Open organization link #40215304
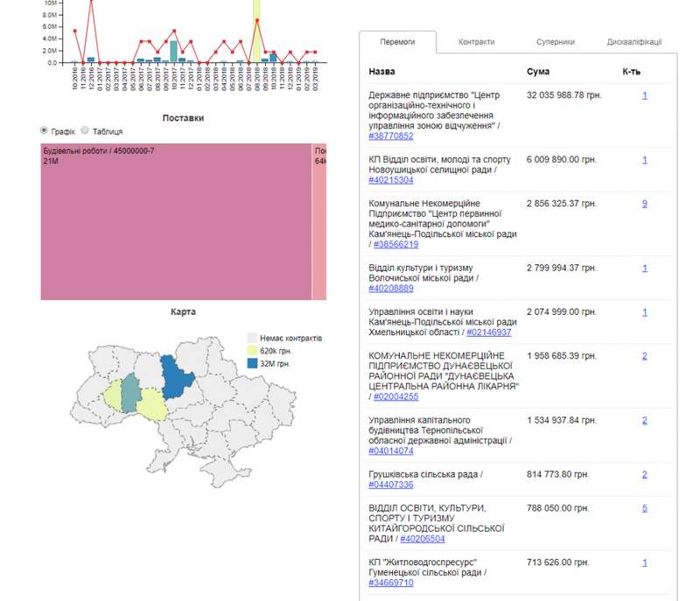Viewport: 700px width, 601px height. [x=394, y=179]
